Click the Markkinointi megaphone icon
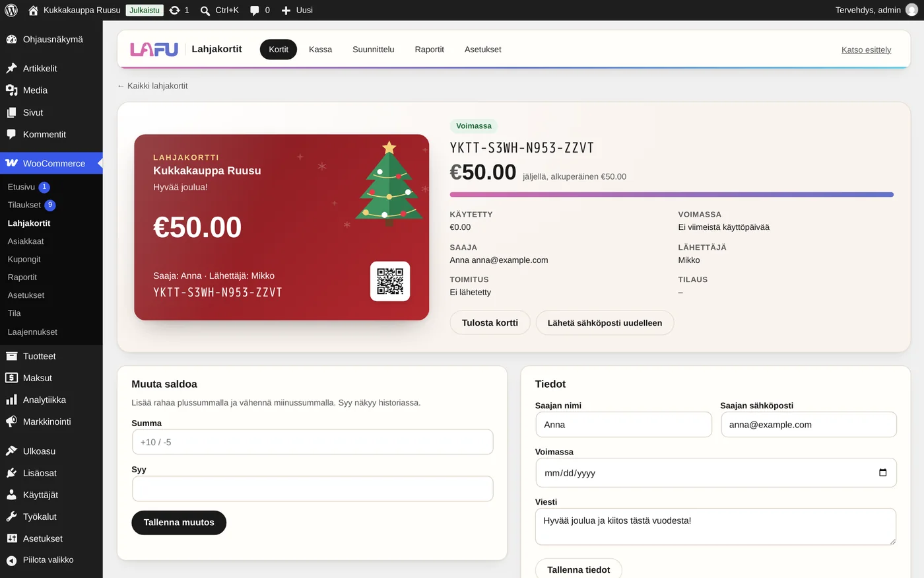Screen dimensions: 924x578 [x=11, y=421]
